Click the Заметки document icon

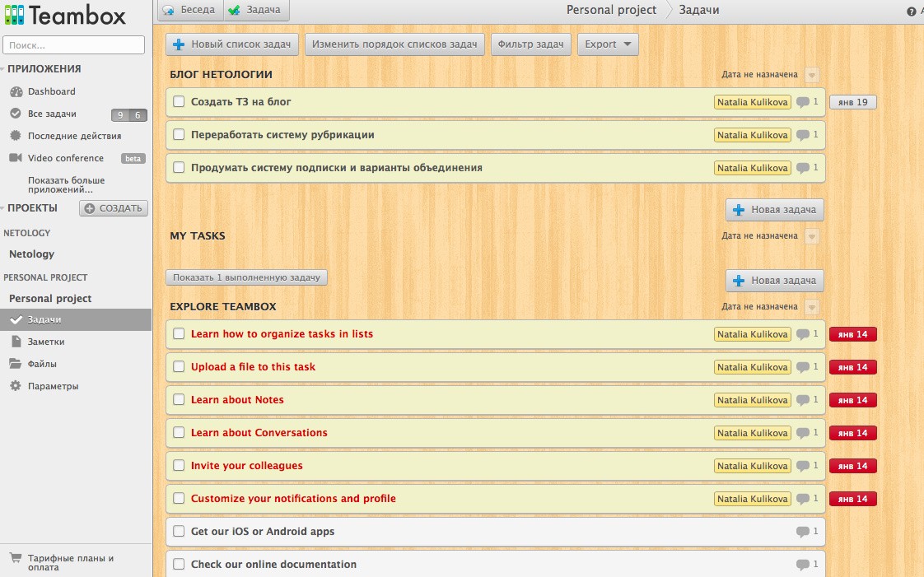pos(16,342)
